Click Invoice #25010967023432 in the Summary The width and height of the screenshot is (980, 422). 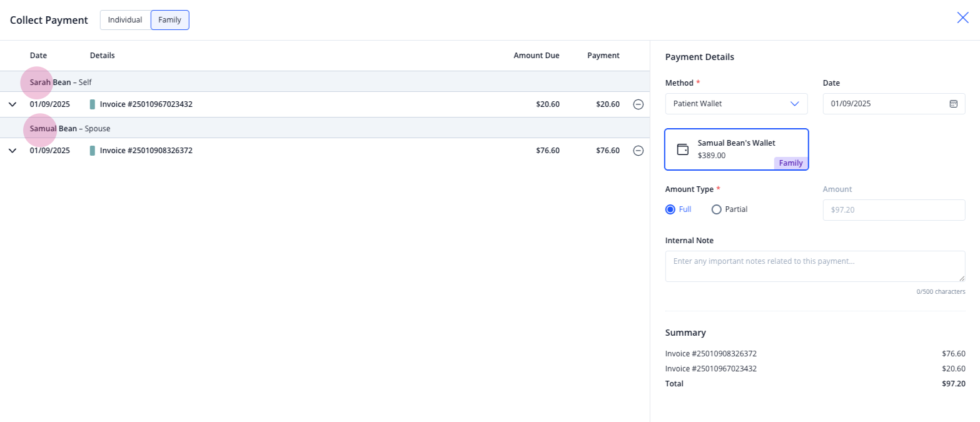711,369
